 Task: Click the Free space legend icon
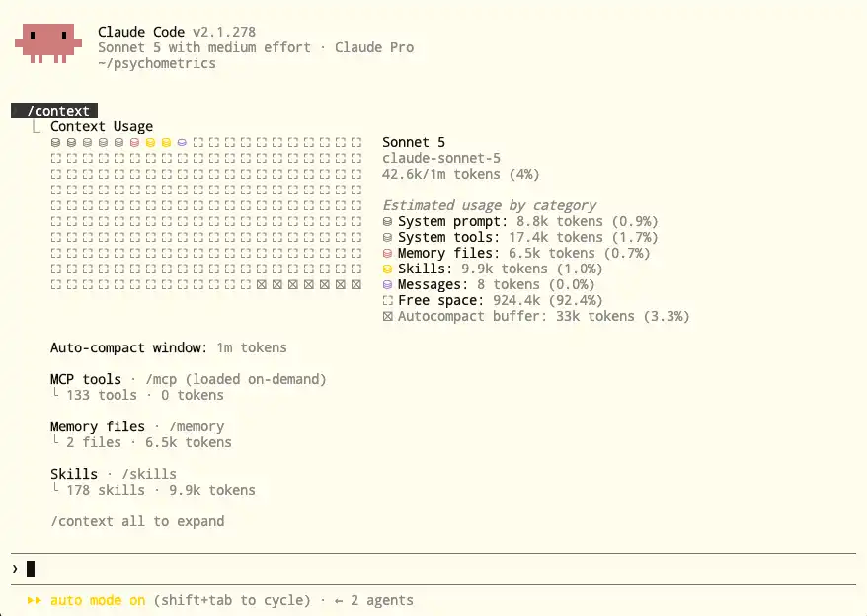pos(388,301)
